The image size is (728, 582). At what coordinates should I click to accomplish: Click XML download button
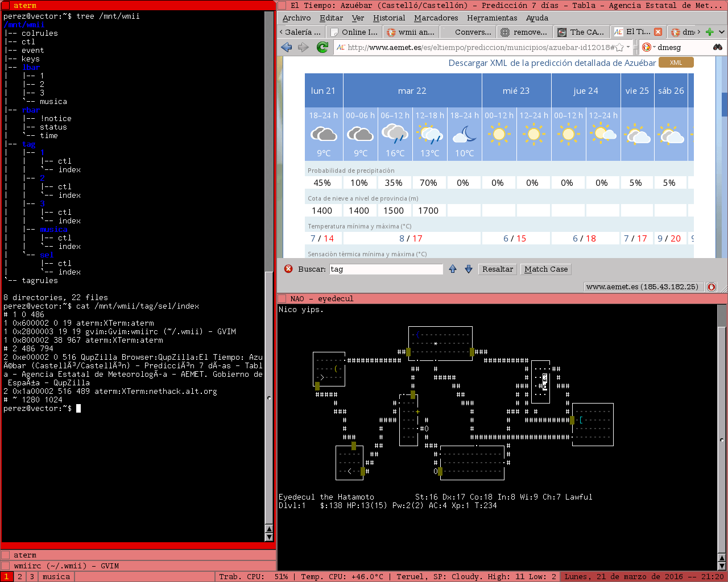point(676,63)
